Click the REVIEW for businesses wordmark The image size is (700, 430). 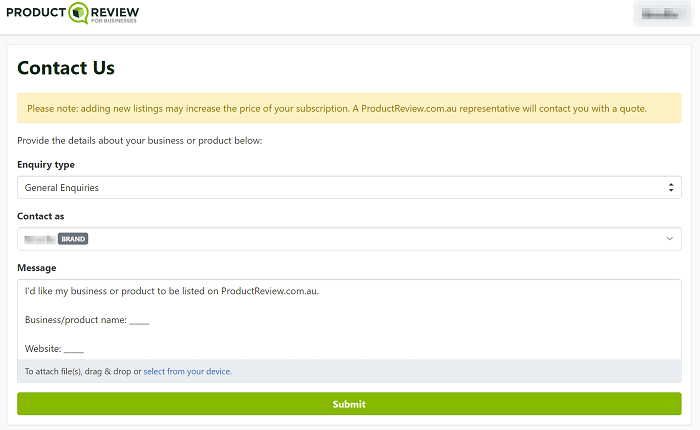click(115, 14)
